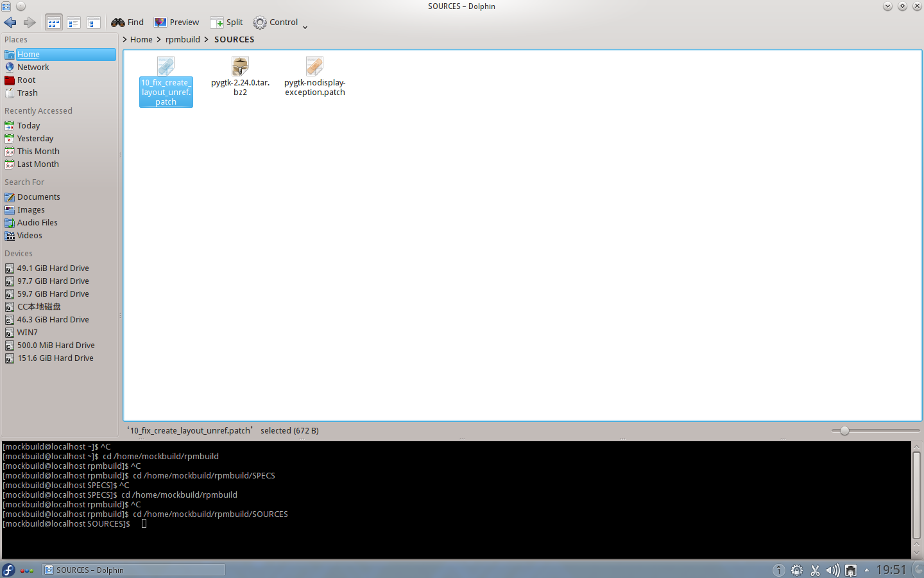The width and height of the screenshot is (924, 578).
Task: Show hidden tray icons arrow
Action: [867, 570]
